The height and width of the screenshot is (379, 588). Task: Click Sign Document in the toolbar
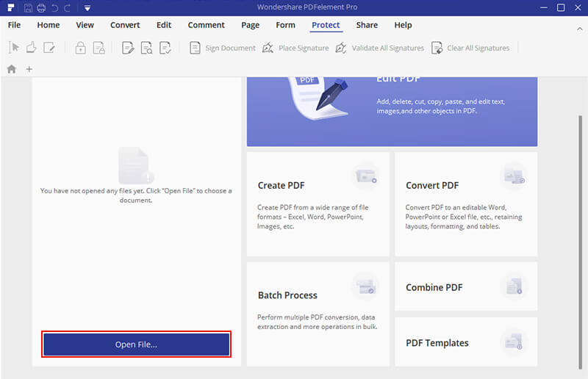[223, 48]
